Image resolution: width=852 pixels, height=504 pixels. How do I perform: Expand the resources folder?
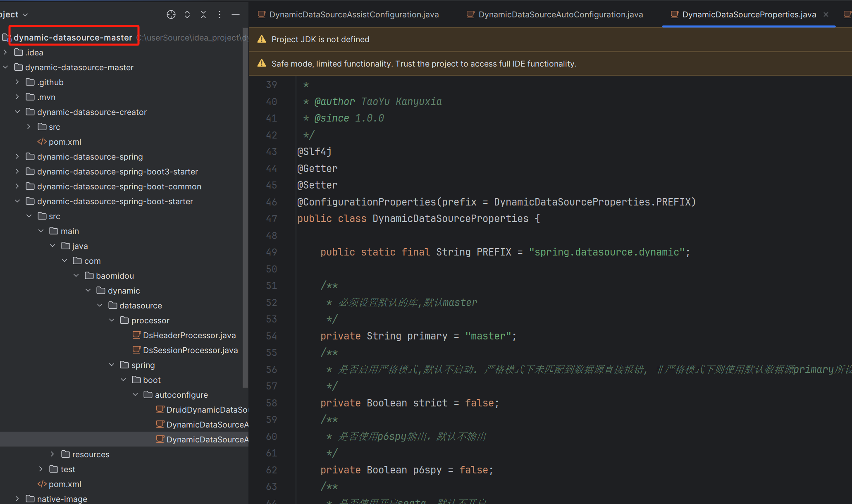(53, 454)
